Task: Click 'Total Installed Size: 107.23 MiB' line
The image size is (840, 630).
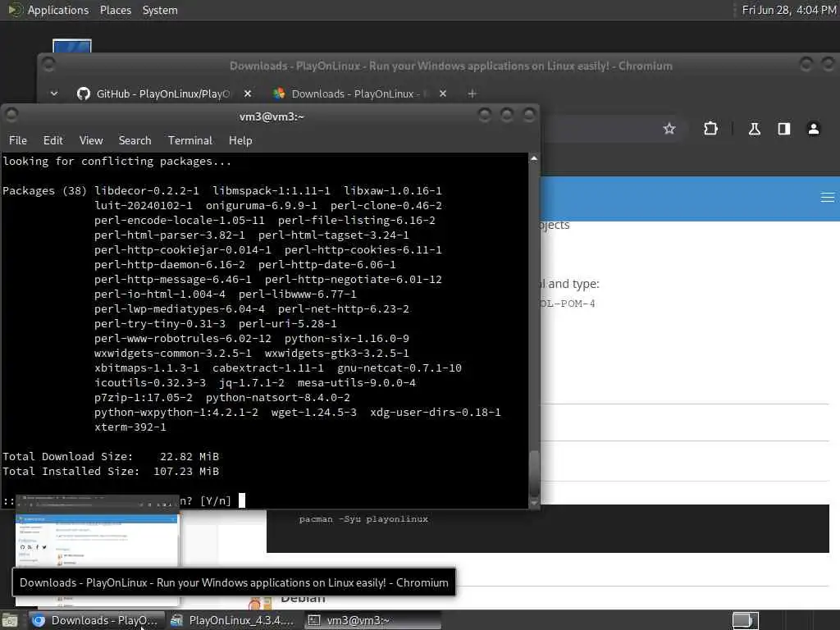Action: (111, 472)
